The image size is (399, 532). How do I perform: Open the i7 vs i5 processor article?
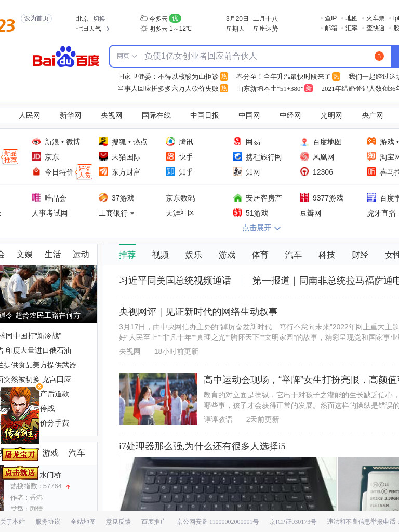(202, 446)
